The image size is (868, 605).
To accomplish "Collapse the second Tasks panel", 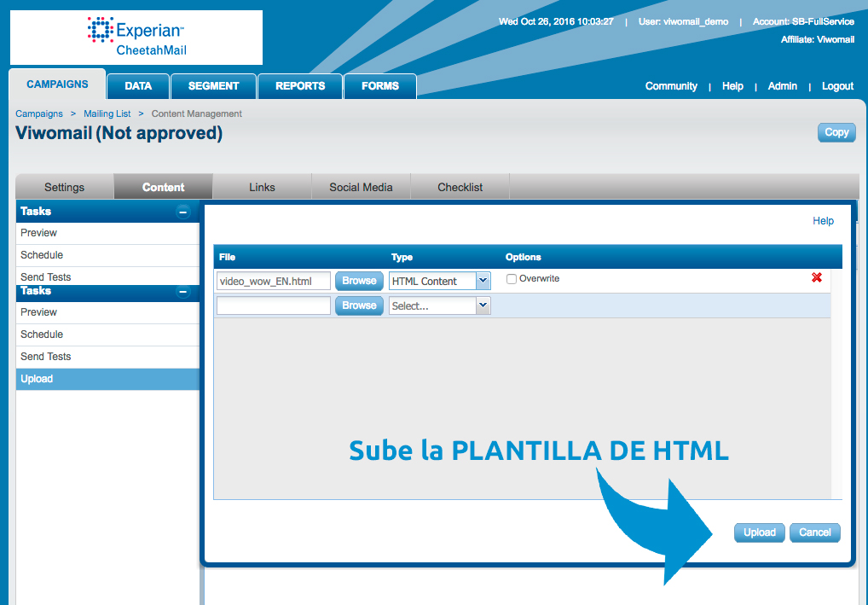I will pyautogui.click(x=183, y=292).
